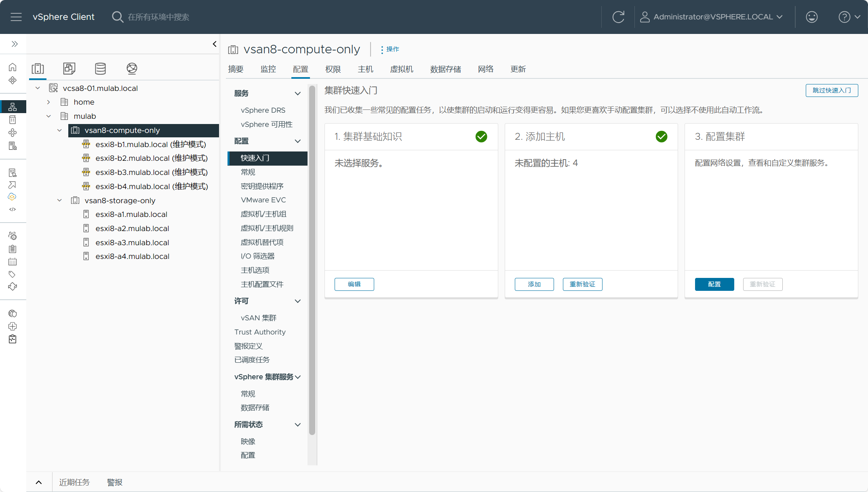Open the Administration gear sidebar icon
Screen dimensions: 868x492
tap(13, 236)
